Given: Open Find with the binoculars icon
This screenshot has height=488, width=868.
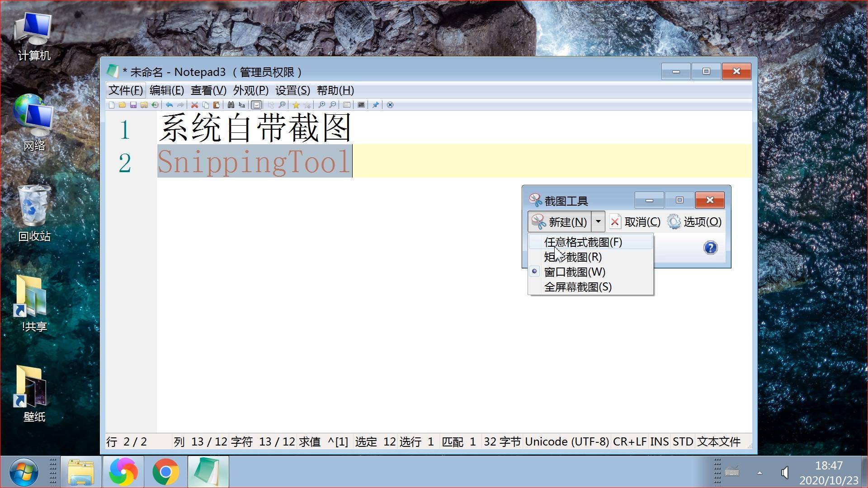Looking at the screenshot, I should [x=231, y=105].
